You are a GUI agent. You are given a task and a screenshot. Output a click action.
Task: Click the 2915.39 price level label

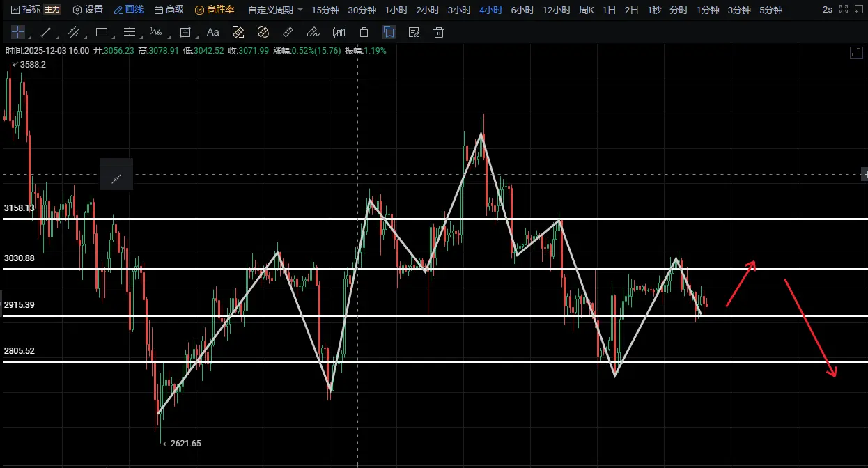(x=20, y=305)
